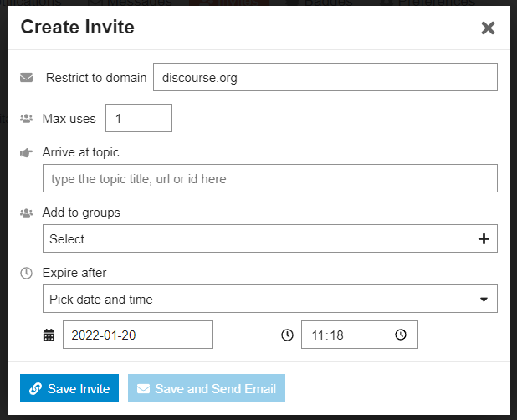517x420 pixels.
Task: Click the clock icon next to Expire after
Action: 27,273
